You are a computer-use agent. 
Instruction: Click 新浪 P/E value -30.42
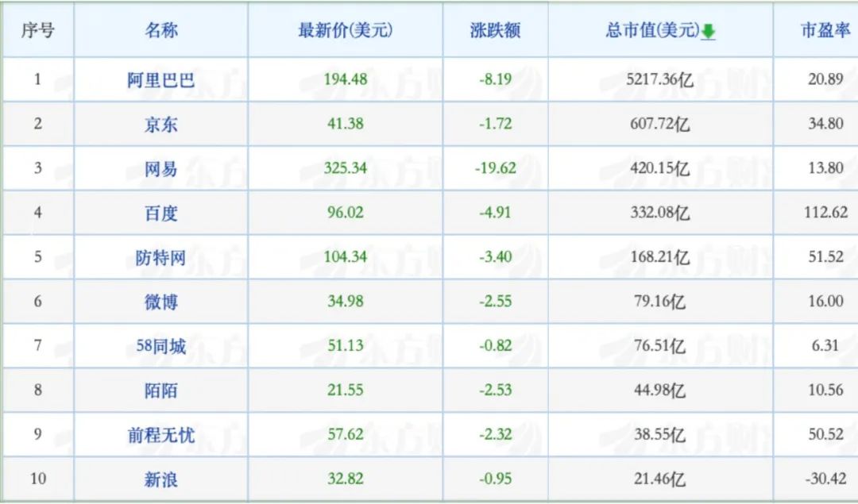pyautogui.click(x=825, y=479)
